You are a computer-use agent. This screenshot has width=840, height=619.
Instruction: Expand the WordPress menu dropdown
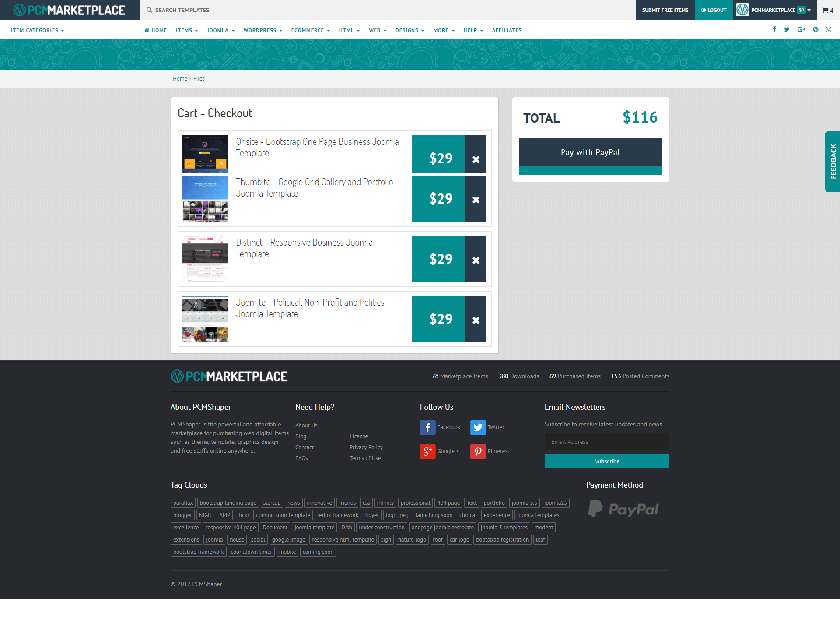pyautogui.click(x=263, y=30)
